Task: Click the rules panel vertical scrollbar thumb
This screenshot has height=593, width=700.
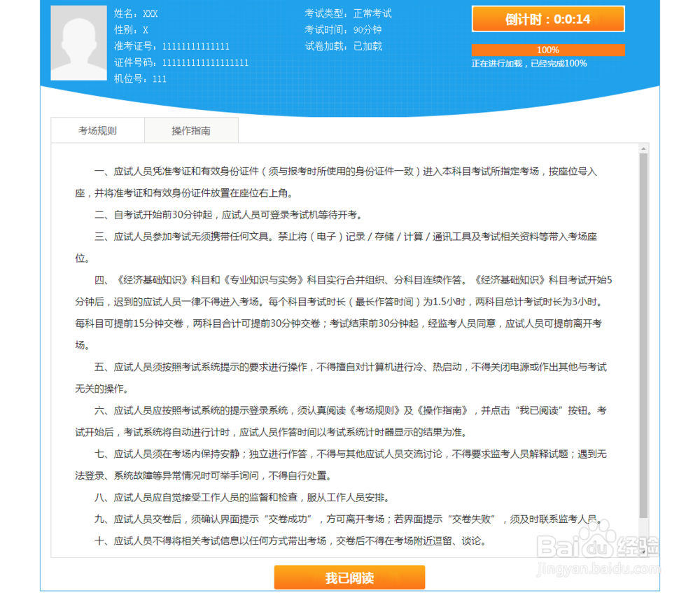Action: [x=643, y=336]
